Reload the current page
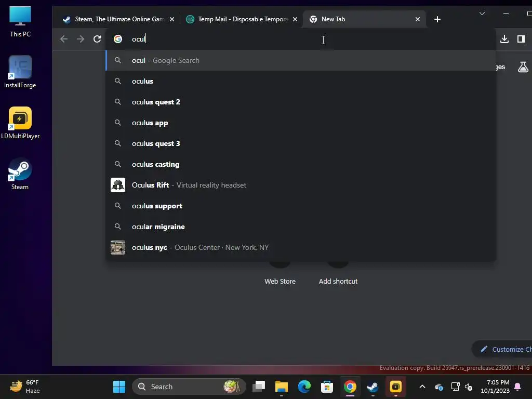 click(x=97, y=39)
